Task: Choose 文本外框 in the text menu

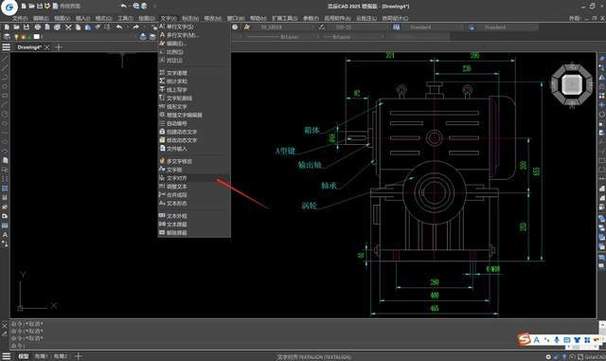Action: [x=194, y=216]
